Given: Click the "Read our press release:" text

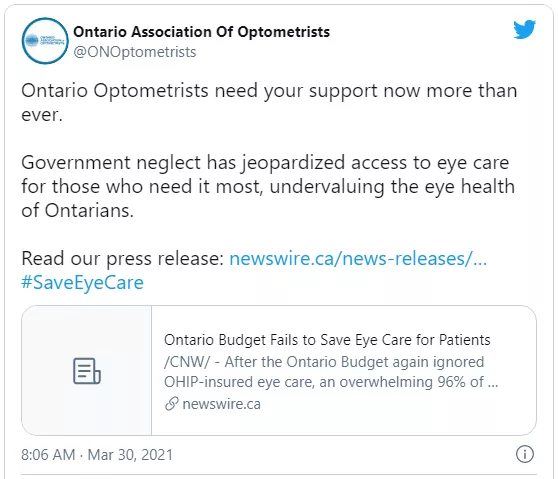Looking at the screenshot, I should pos(122,258).
